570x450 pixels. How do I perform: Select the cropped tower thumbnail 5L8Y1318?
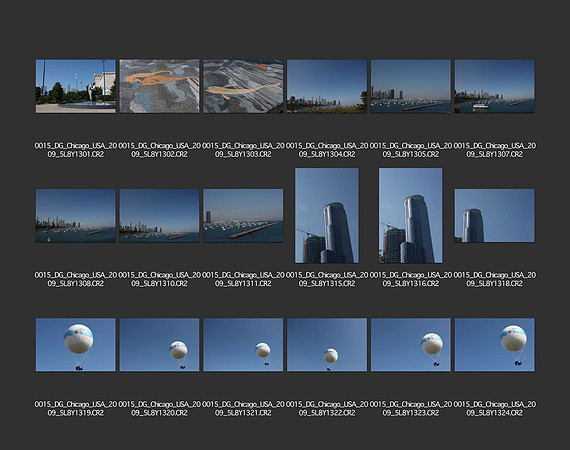pyautogui.click(x=494, y=216)
